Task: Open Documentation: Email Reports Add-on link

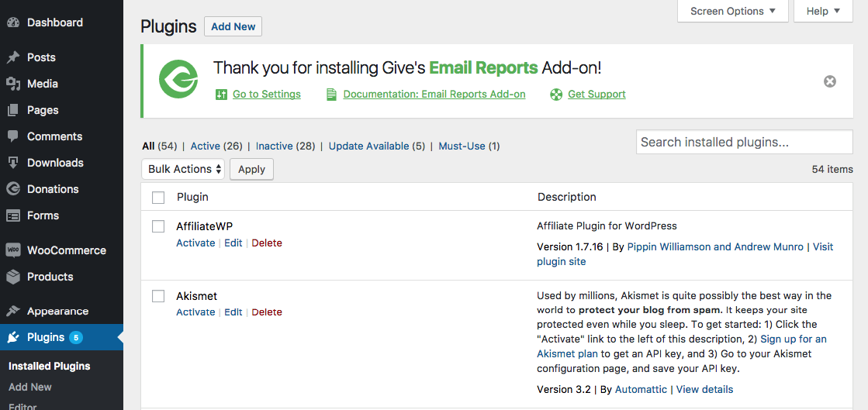Action: click(x=434, y=95)
